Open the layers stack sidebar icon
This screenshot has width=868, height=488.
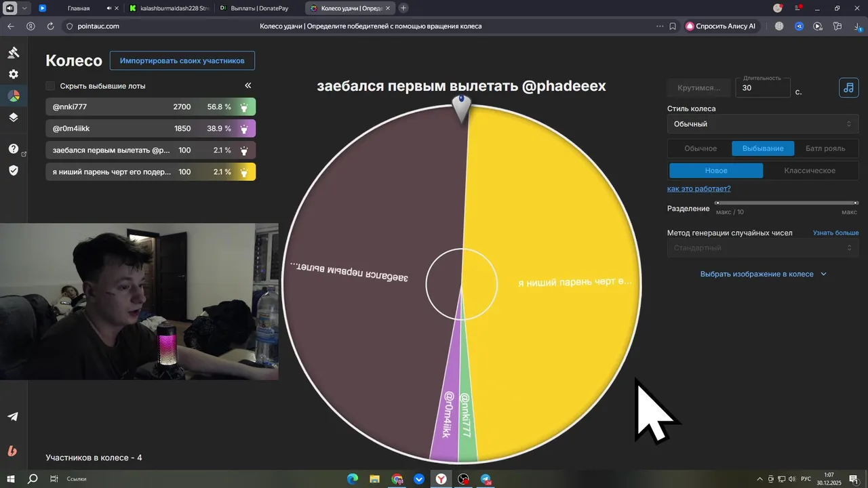click(13, 117)
